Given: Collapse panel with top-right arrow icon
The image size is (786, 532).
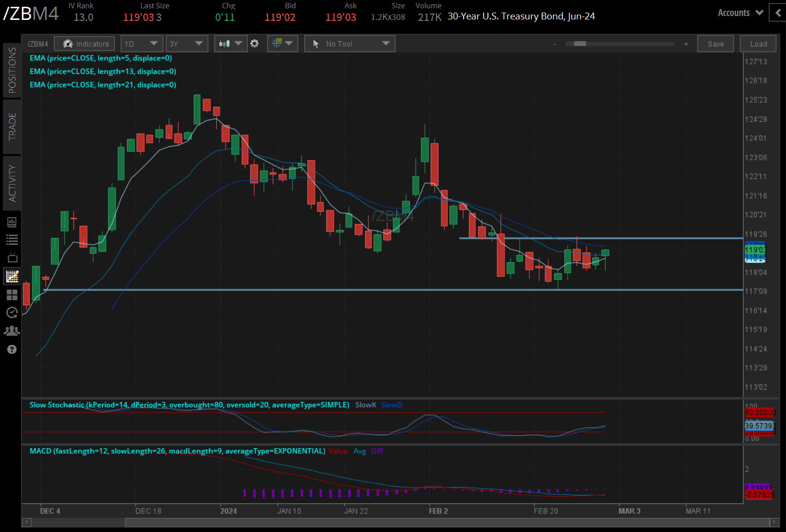Looking at the screenshot, I should [777, 13].
